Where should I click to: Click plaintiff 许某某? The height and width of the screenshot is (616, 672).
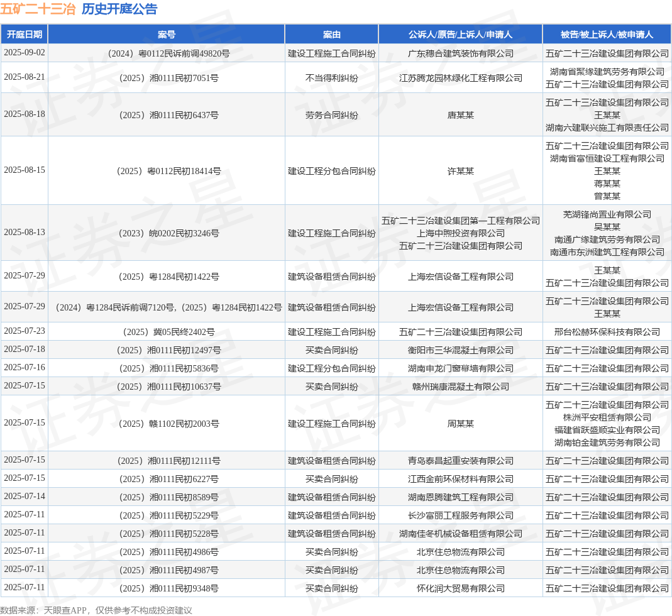click(x=461, y=171)
